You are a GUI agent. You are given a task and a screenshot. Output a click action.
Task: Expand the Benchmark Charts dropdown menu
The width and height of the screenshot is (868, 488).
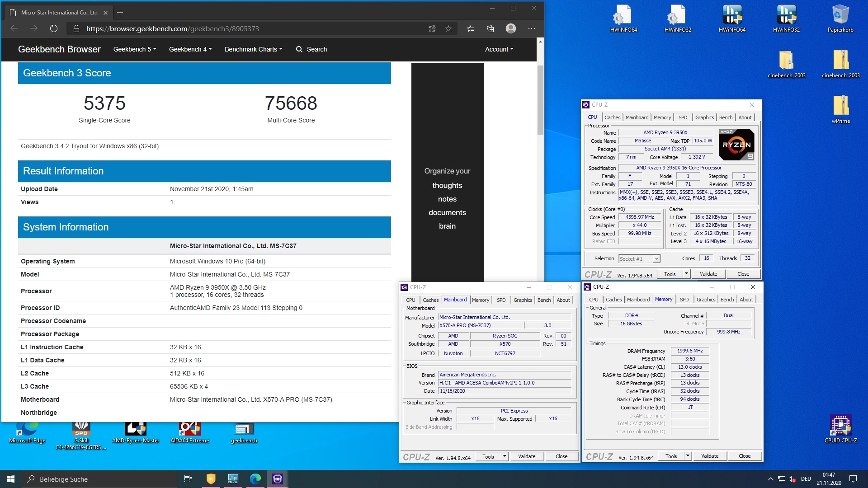pyautogui.click(x=254, y=49)
